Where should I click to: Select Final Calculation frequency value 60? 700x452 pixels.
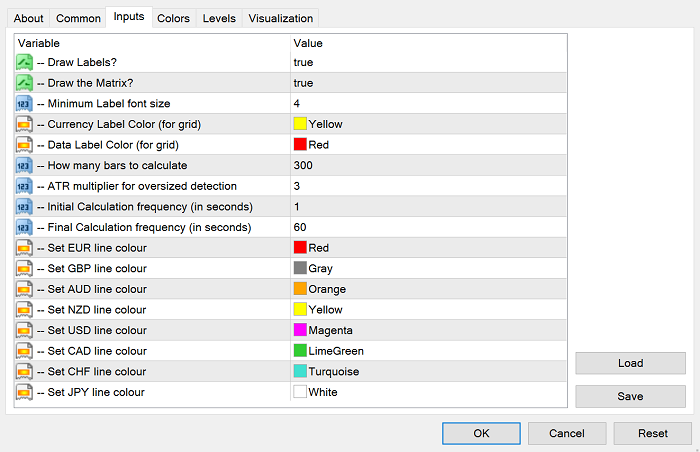click(300, 227)
